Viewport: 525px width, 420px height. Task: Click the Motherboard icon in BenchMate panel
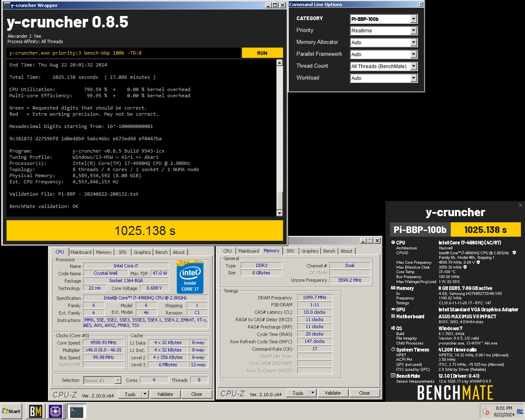(393, 316)
